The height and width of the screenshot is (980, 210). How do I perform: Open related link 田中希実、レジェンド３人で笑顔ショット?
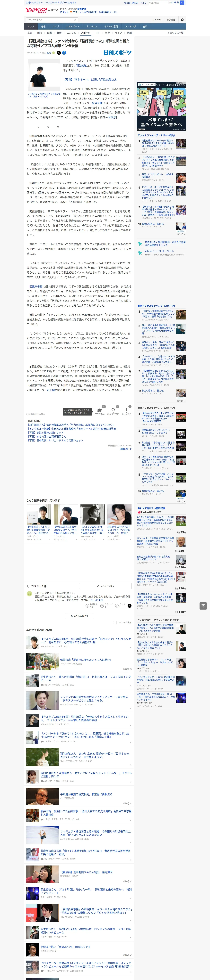(x=55, y=440)
